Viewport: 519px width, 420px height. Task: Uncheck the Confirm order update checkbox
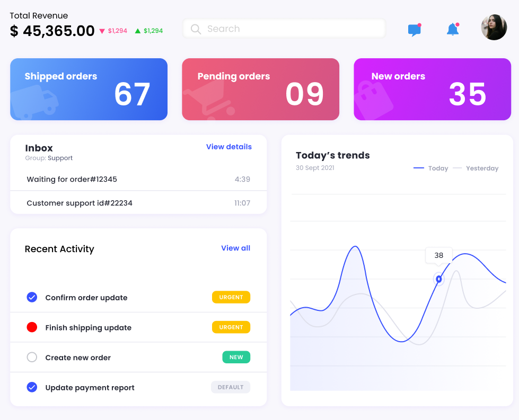32,297
